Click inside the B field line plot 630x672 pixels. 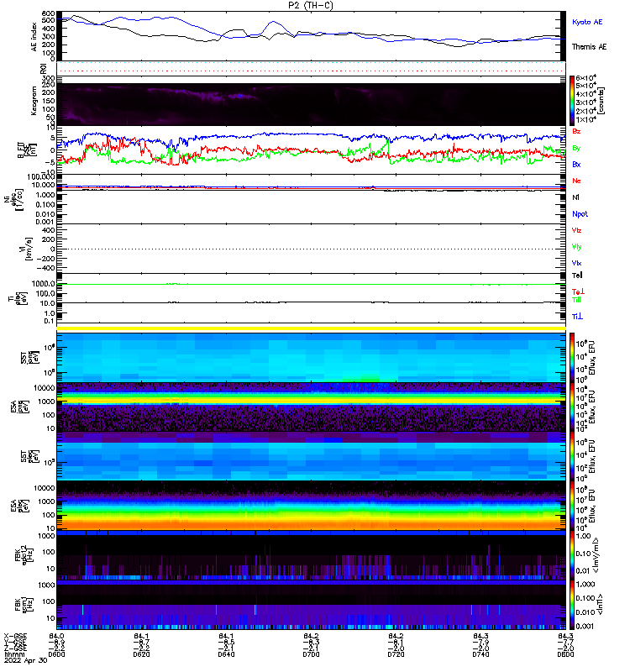tap(311, 150)
